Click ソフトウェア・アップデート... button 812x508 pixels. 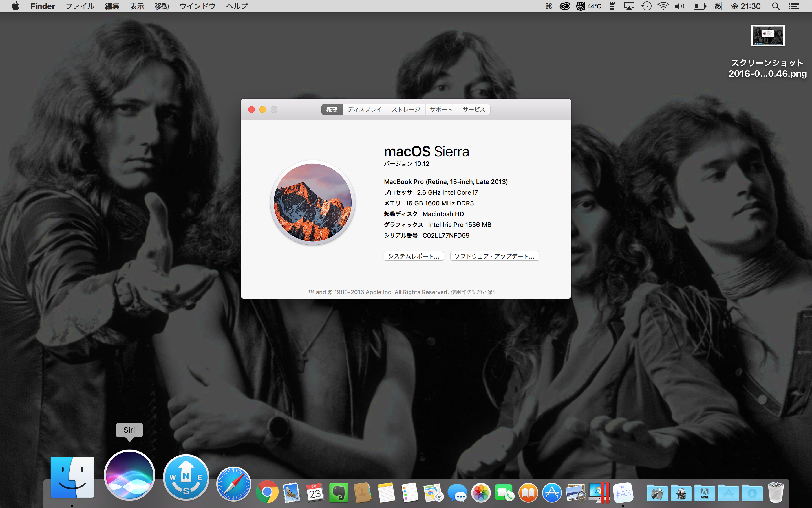(x=495, y=256)
